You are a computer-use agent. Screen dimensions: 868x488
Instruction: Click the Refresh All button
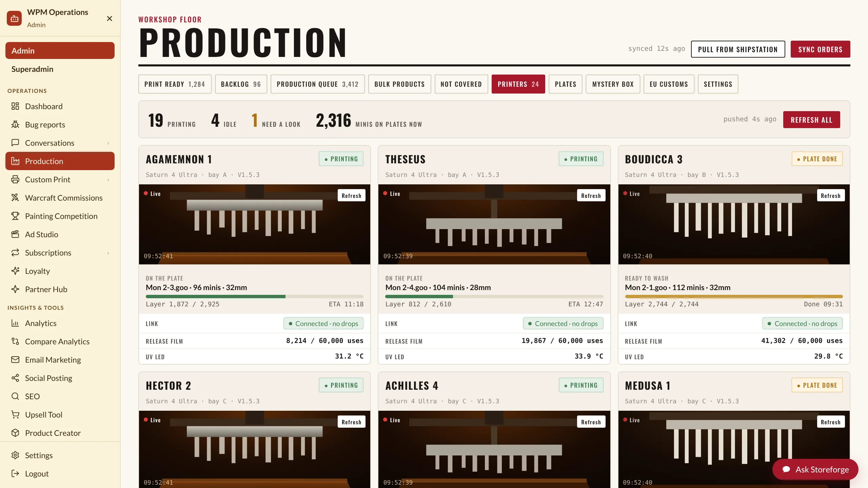click(811, 120)
